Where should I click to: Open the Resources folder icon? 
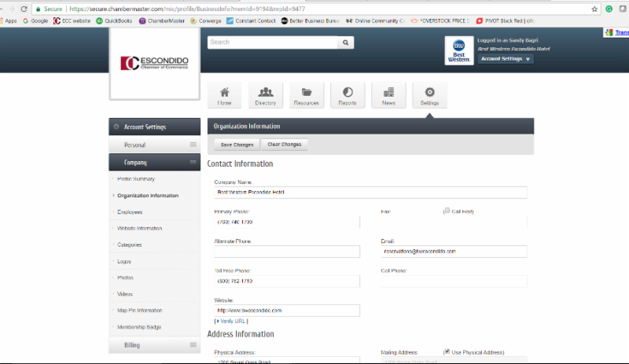click(x=306, y=95)
